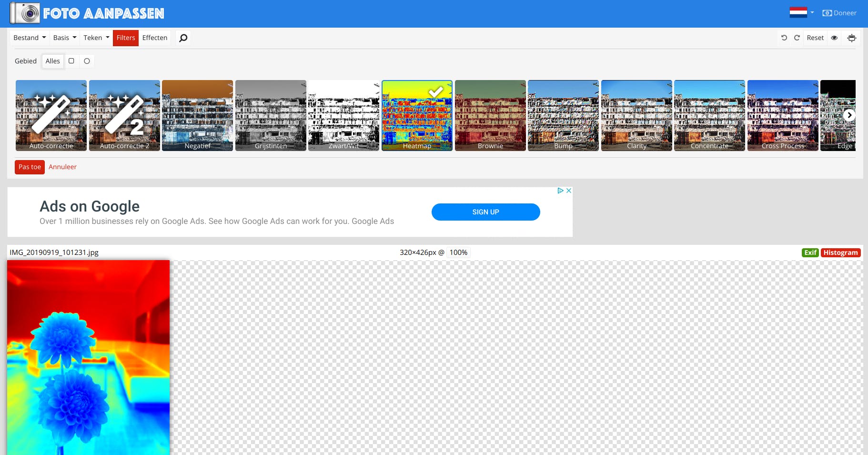
Task: Switch to the Filters tab
Action: 126,38
